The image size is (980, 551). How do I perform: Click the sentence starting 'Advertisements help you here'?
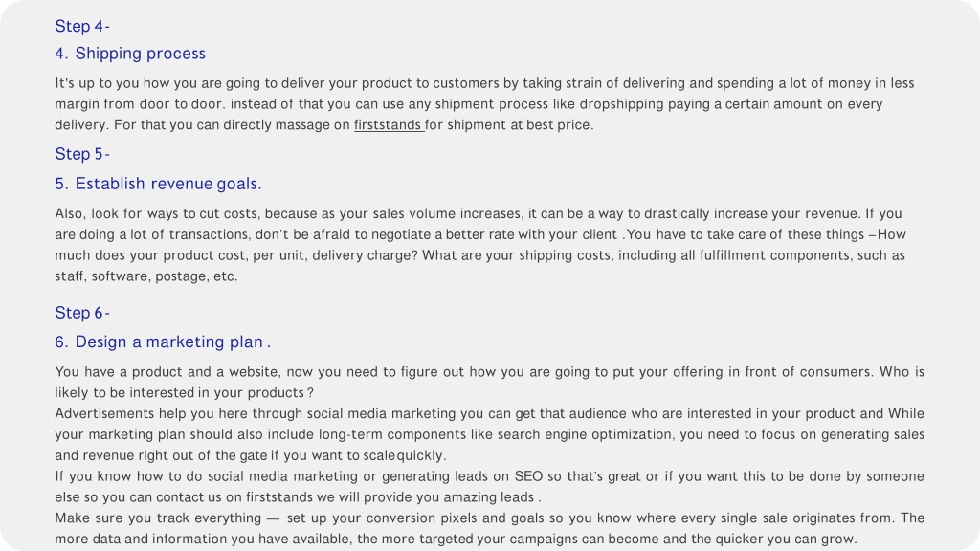pos(489,435)
